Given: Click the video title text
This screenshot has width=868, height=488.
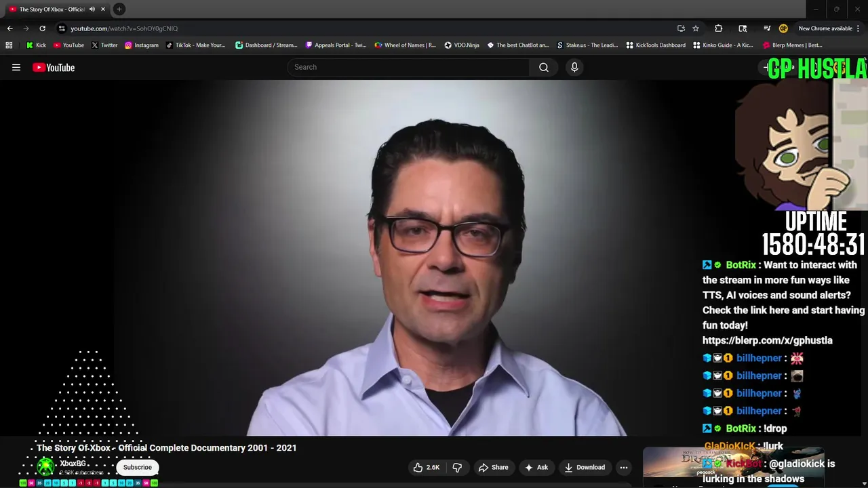Looking at the screenshot, I should (167, 448).
